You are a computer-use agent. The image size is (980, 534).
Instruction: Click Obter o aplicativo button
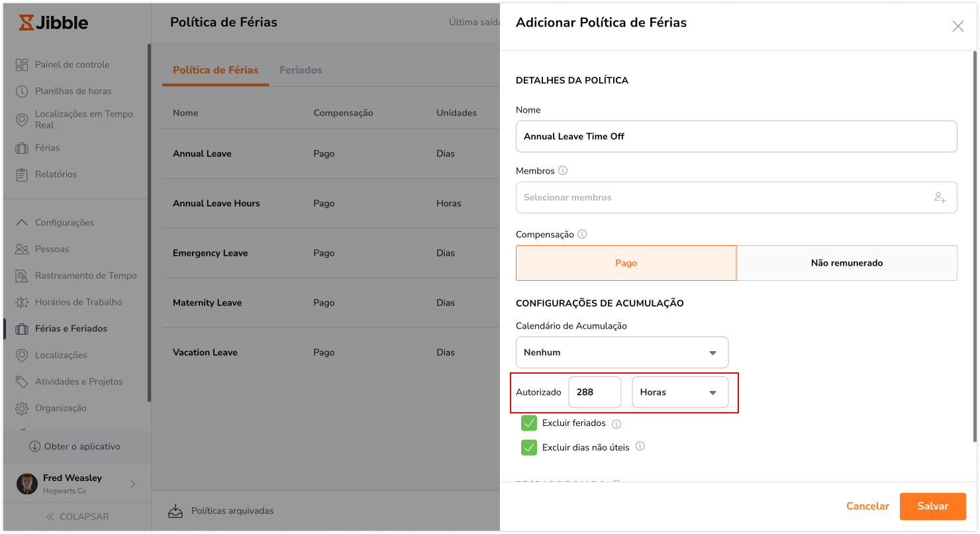75,447
